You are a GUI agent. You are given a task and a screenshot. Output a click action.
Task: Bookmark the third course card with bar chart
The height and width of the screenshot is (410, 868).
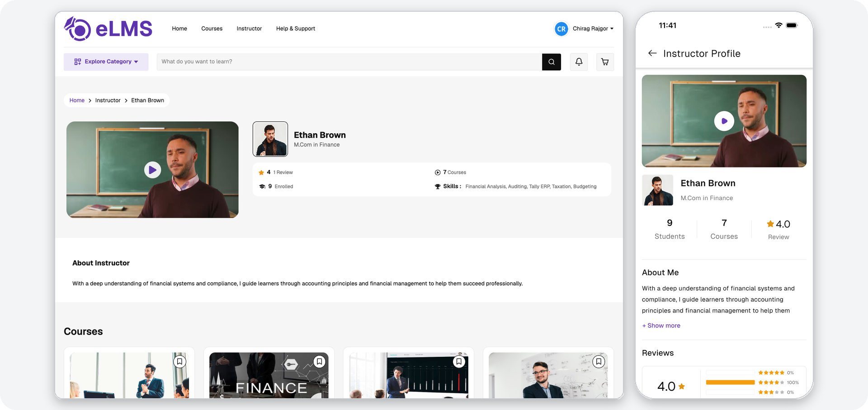pos(459,362)
